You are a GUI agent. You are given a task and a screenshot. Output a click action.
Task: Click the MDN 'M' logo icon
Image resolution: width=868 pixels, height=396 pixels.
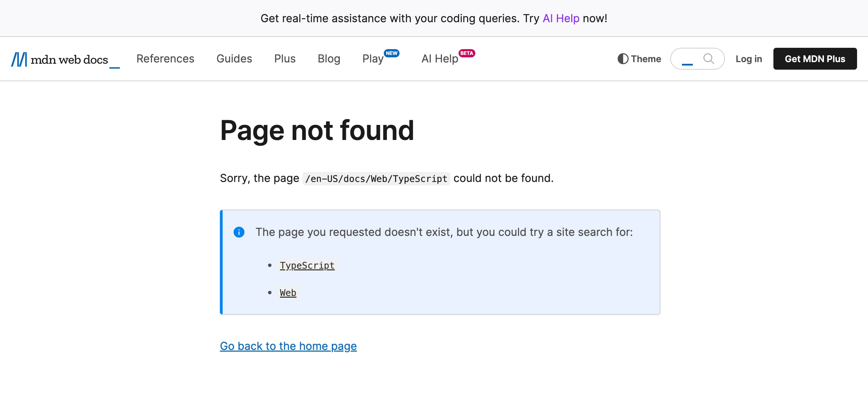pyautogui.click(x=19, y=59)
